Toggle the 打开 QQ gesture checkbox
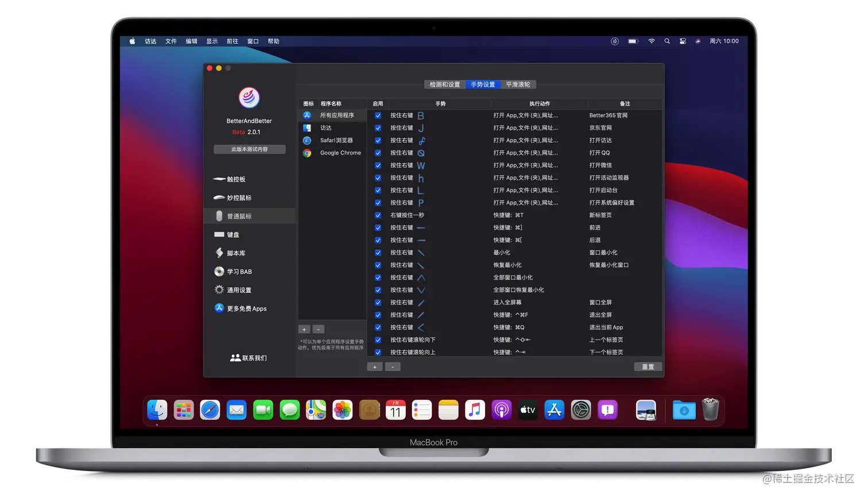Viewport: 868px width, 498px height. coord(378,153)
